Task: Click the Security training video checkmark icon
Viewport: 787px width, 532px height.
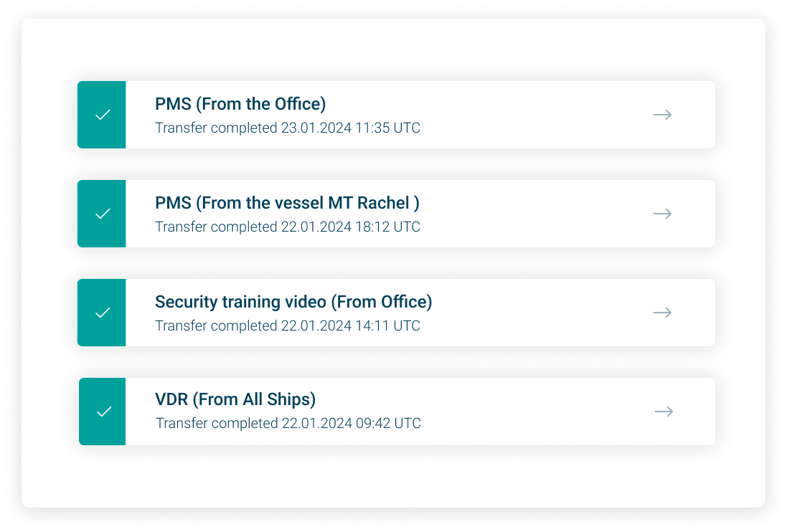Action: pyautogui.click(x=103, y=313)
